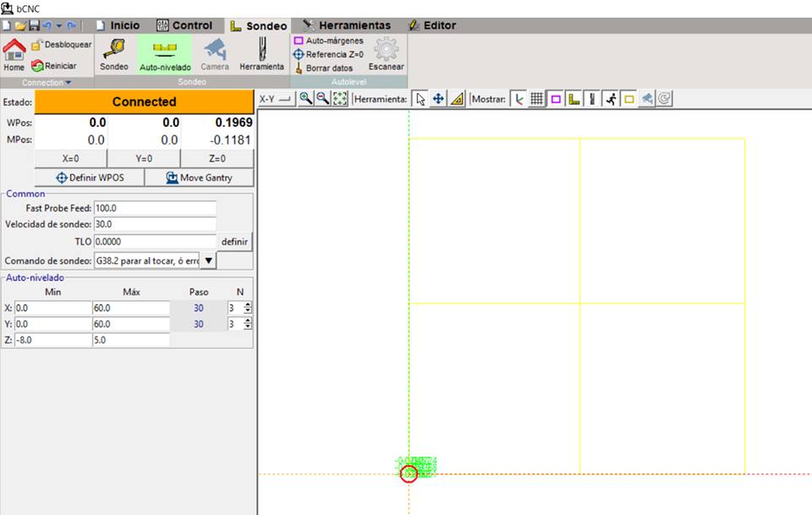This screenshot has height=515, width=812.
Task: Click the zoom out magnifier
Action: click(x=322, y=99)
